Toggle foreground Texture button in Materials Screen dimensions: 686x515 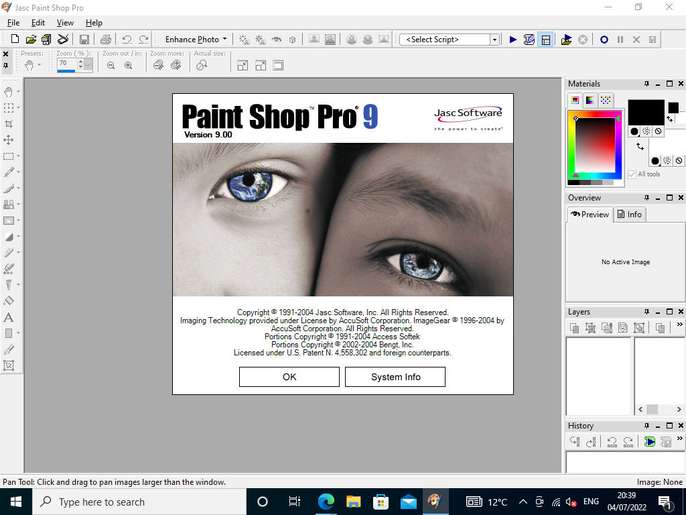(646, 131)
